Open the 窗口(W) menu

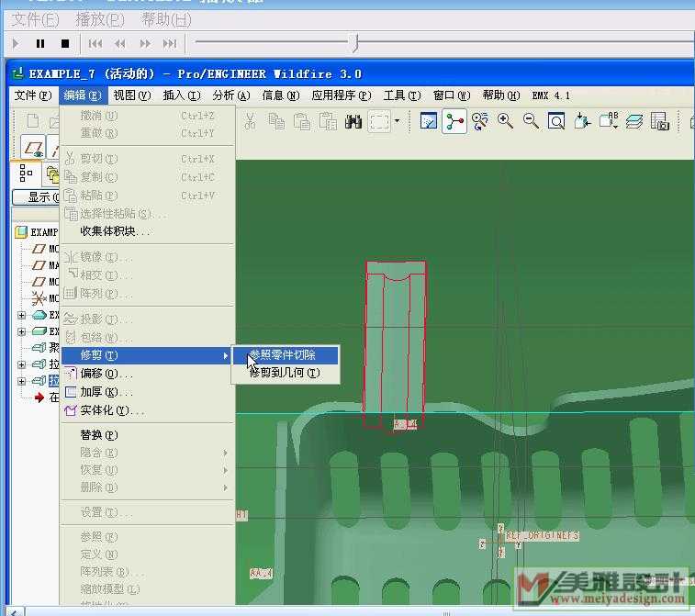pos(452,95)
